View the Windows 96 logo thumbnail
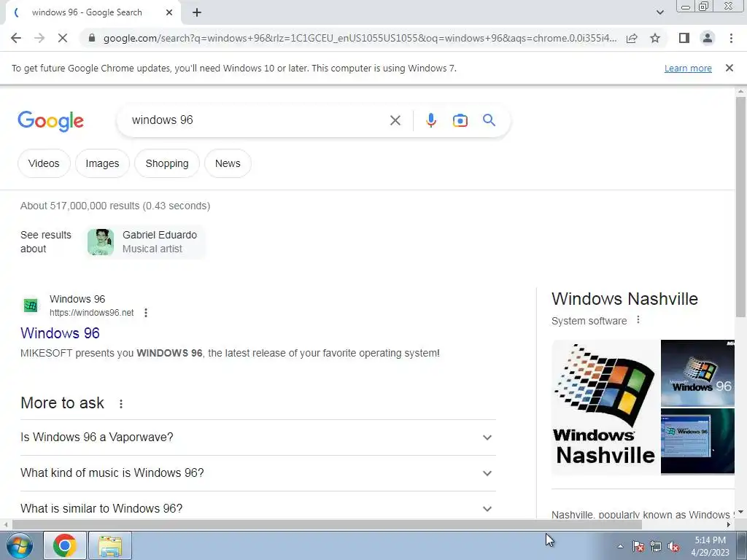 [697, 373]
